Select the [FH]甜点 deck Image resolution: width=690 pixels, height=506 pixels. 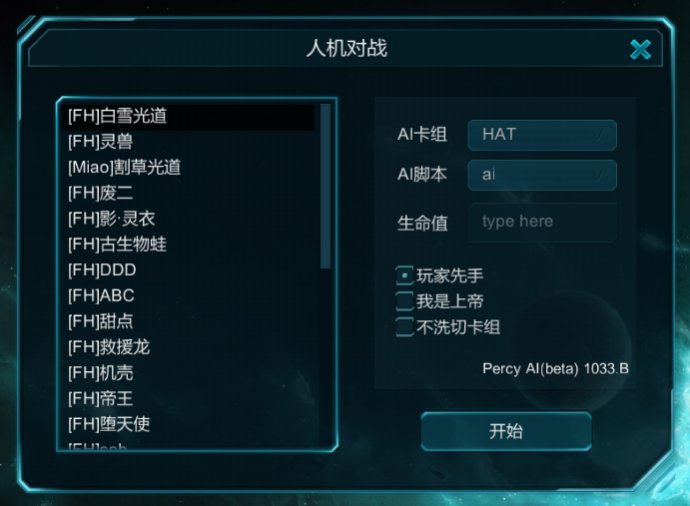pyautogui.click(x=101, y=321)
